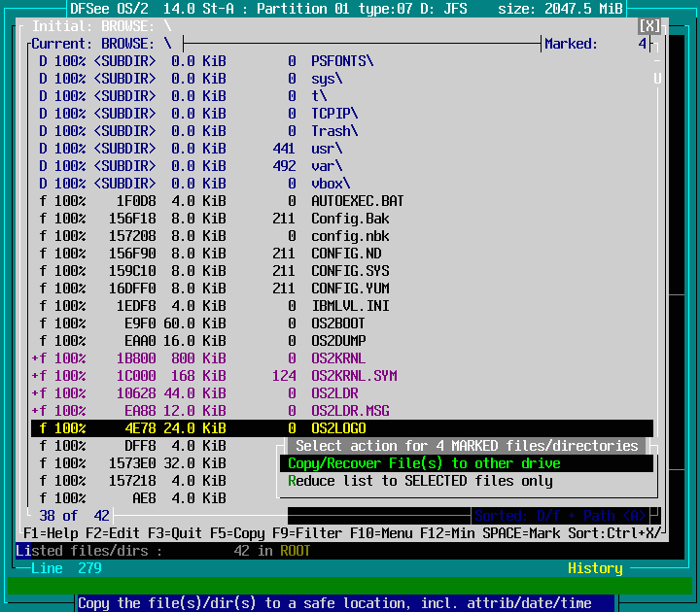700x612 pixels.
Task: Enter the Trash subdirectory
Action: 333,131
